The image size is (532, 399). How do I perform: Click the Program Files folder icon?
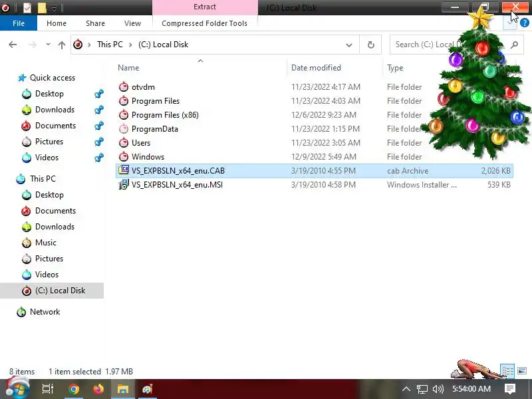124,101
